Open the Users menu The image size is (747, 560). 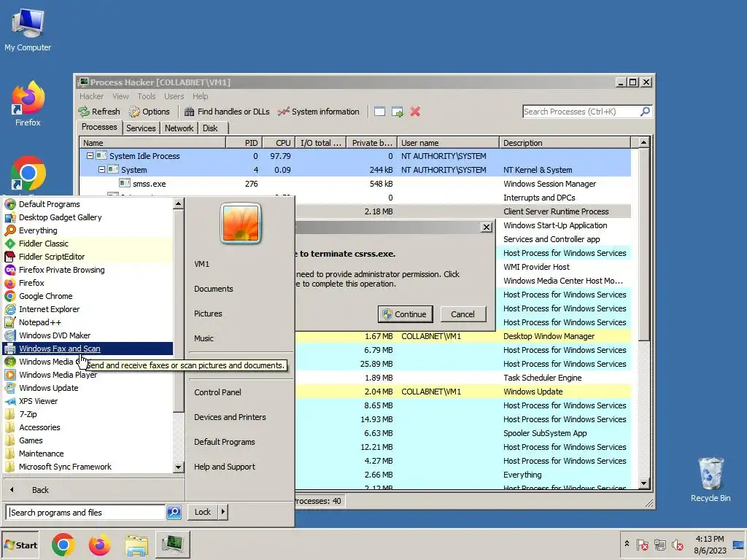(174, 96)
